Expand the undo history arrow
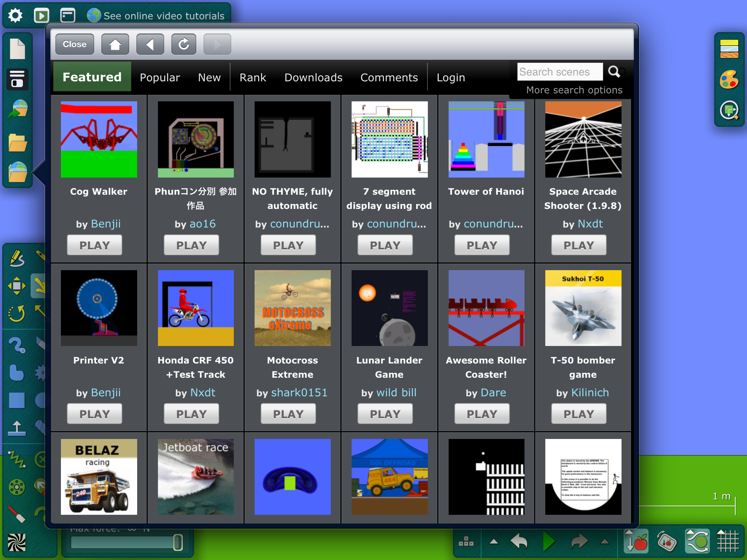Image resolution: width=747 pixels, height=560 pixels. coord(494,542)
